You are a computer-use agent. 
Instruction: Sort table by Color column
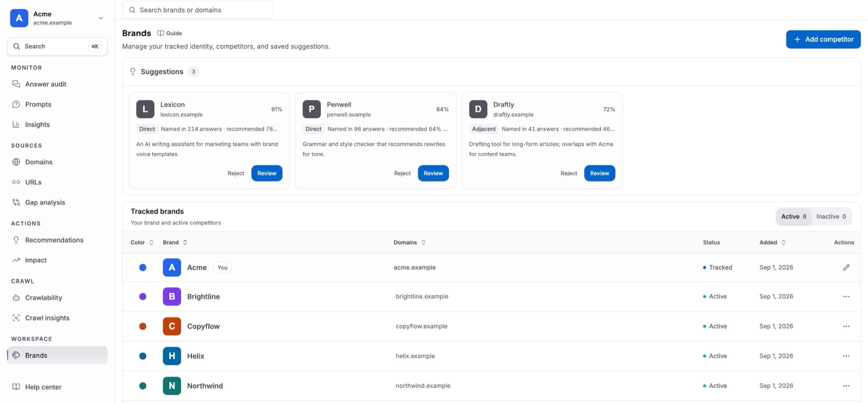(x=142, y=242)
